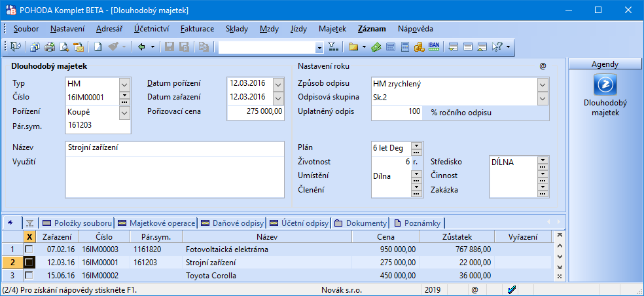Image resolution: width=644 pixels, height=296 pixels.
Task: Expand the Typ dropdown
Action: (x=124, y=84)
